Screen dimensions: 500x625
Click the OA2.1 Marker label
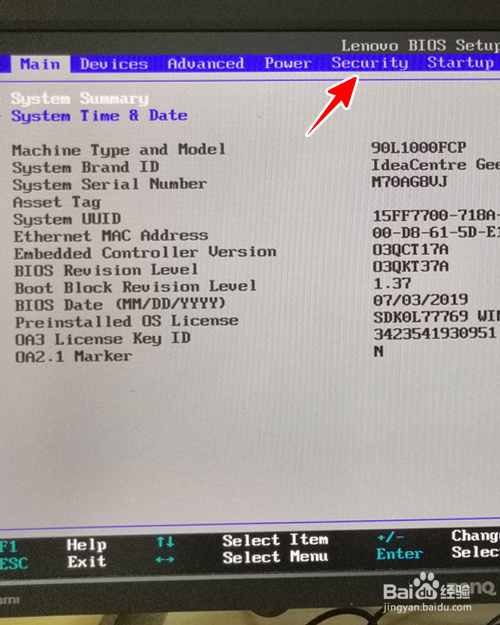pos(73,356)
